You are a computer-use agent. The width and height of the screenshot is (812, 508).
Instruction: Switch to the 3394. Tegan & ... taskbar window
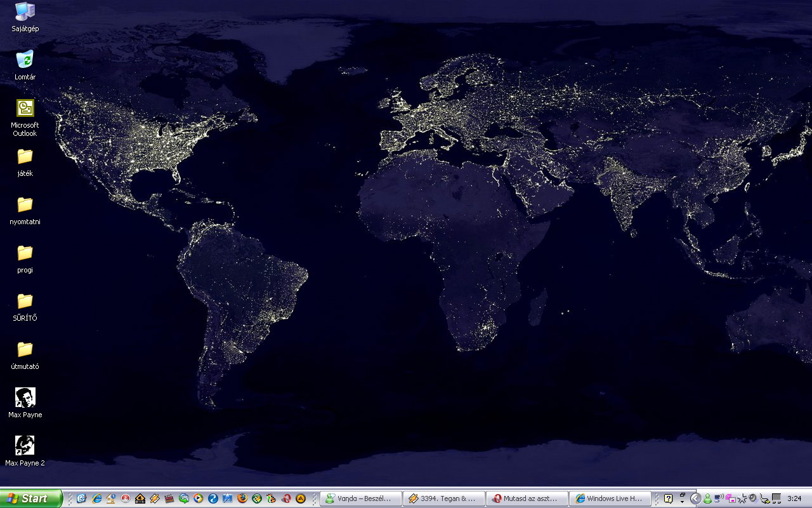(444, 498)
